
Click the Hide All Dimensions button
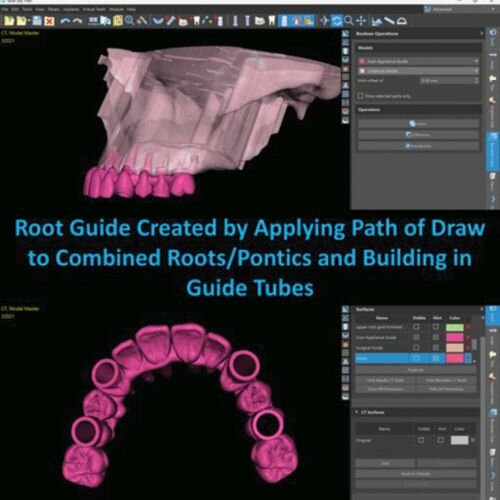pos(446,389)
